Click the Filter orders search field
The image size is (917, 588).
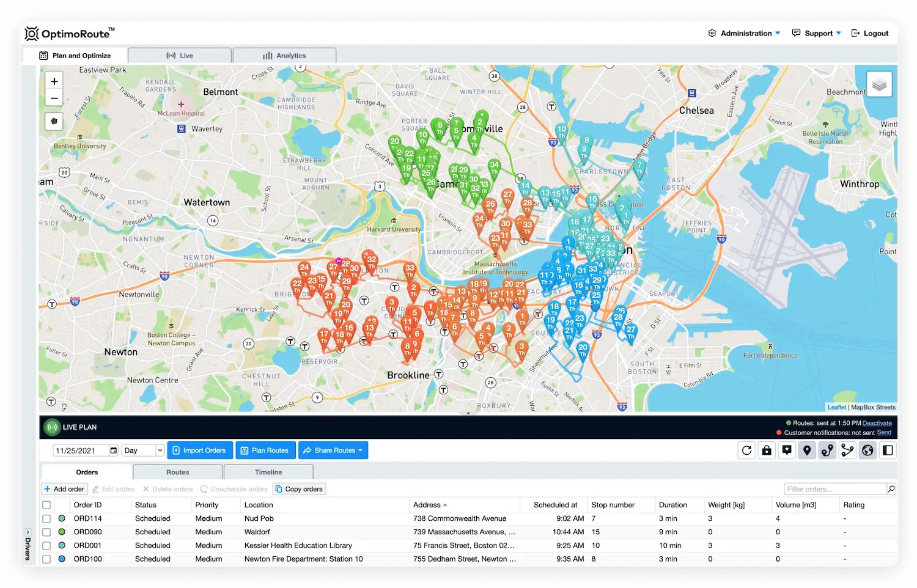(x=835, y=489)
